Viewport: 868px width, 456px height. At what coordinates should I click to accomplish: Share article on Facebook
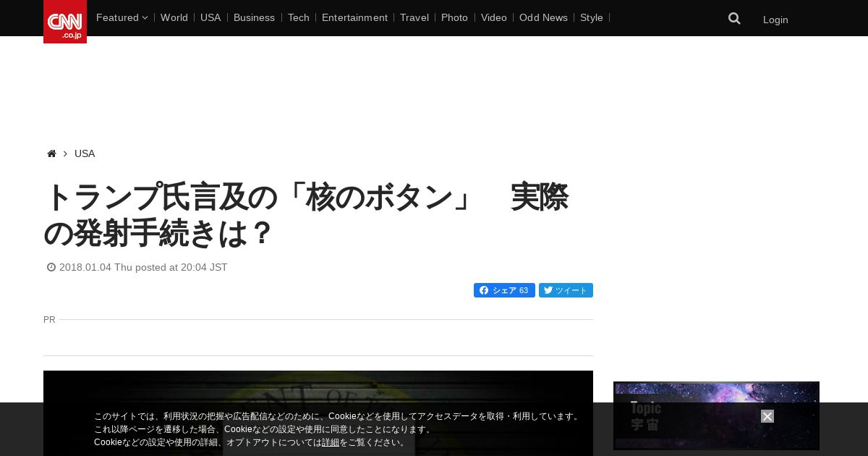[504, 290]
